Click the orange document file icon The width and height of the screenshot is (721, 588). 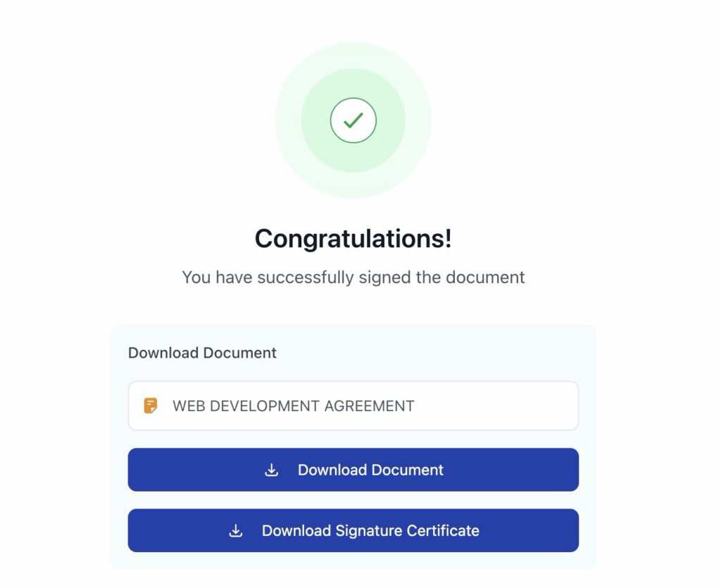coord(151,406)
